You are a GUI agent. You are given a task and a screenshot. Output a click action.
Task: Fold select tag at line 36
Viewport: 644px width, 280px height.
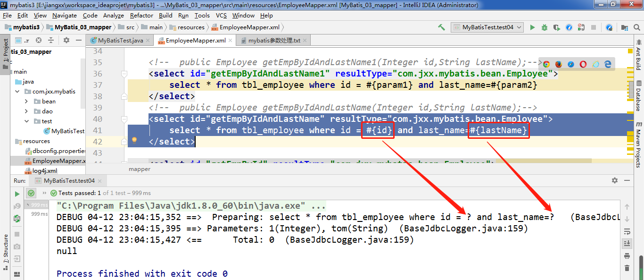coord(124,74)
